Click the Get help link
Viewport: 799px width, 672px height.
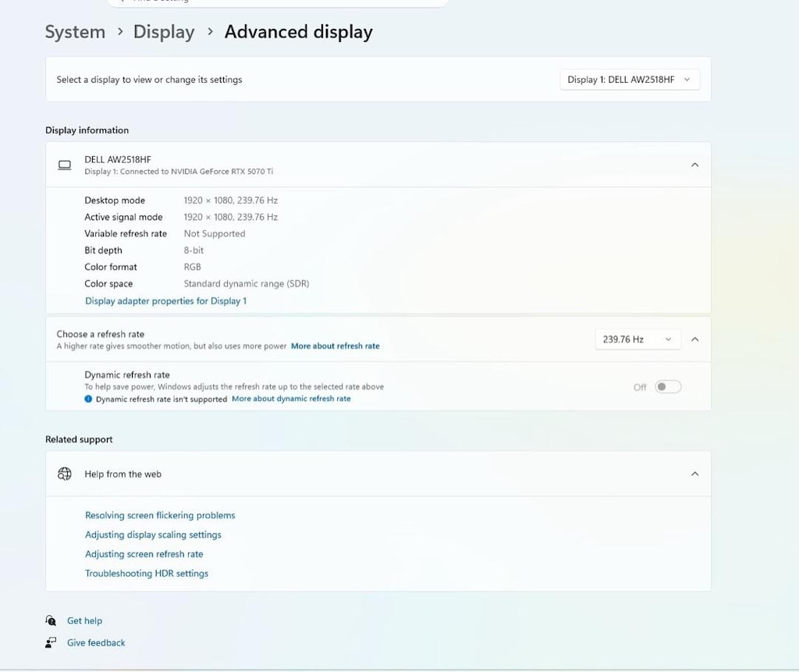tap(84, 620)
